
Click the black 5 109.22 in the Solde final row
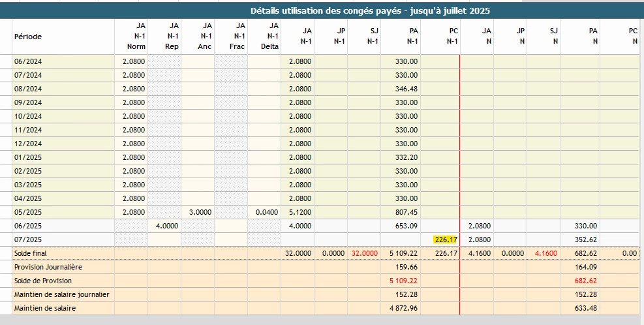click(x=404, y=253)
